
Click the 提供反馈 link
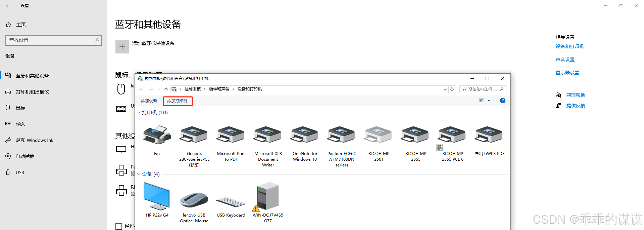576,106
